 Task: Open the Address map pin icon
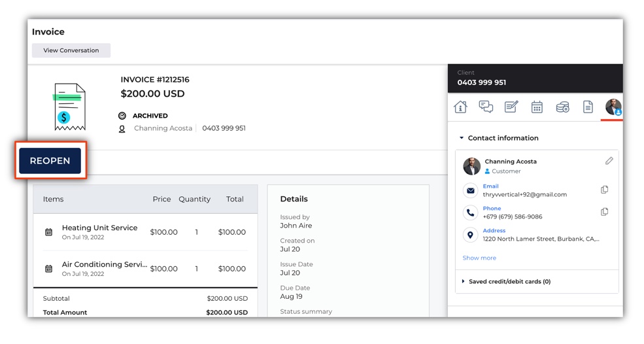tap(470, 235)
